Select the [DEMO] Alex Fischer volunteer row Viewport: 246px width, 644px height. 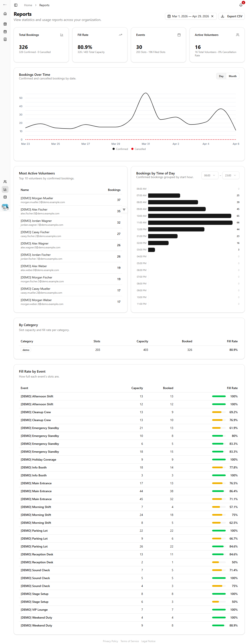(71, 211)
